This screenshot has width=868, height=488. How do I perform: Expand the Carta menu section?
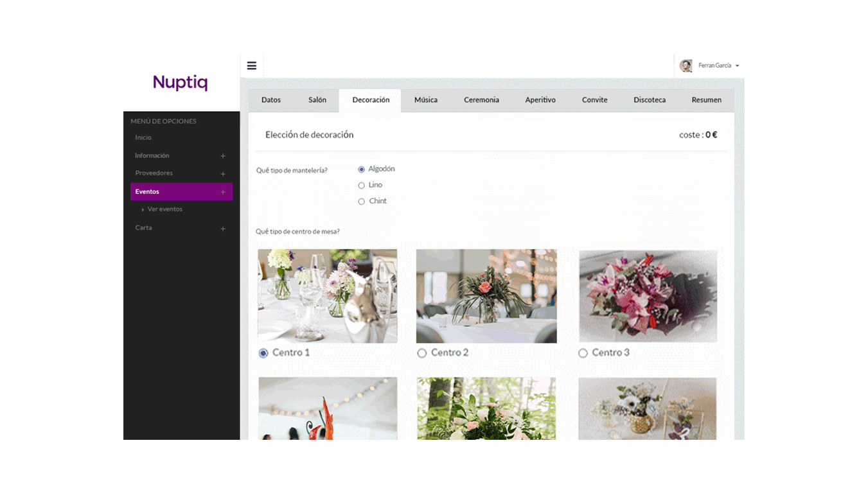click(x=222, y=228)
